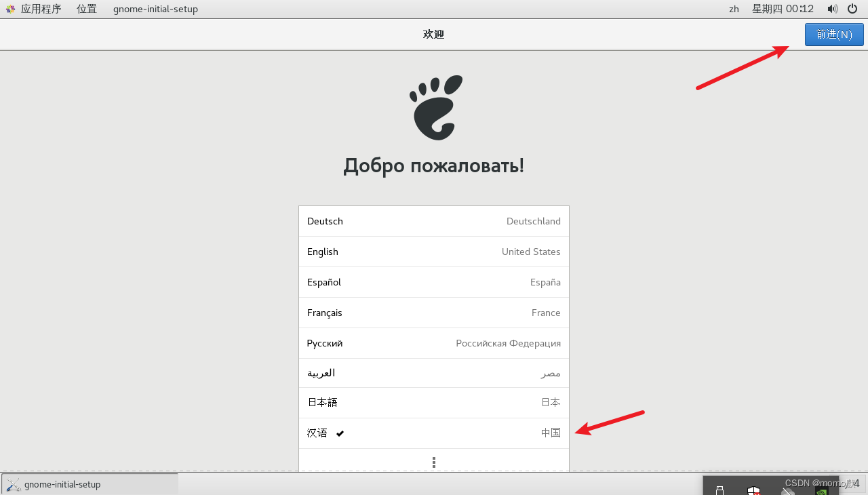This screenshot has height=495, width=868.
Task: Click the United States region label
Action: coord(531,252)
